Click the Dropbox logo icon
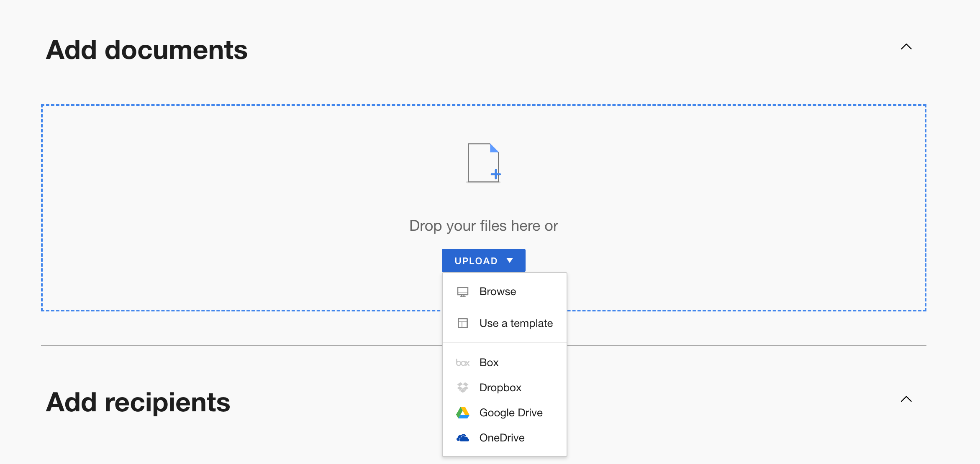 click(462, 388)
